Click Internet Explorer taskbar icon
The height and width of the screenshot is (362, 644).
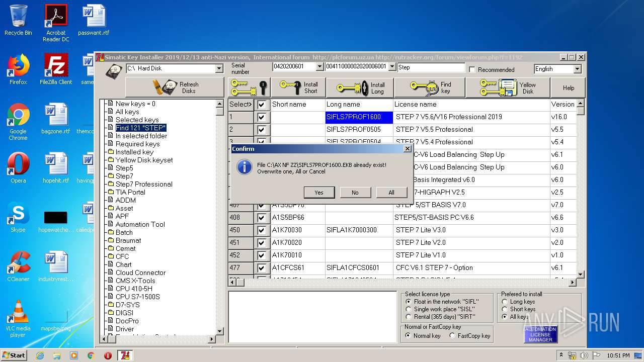40,355
